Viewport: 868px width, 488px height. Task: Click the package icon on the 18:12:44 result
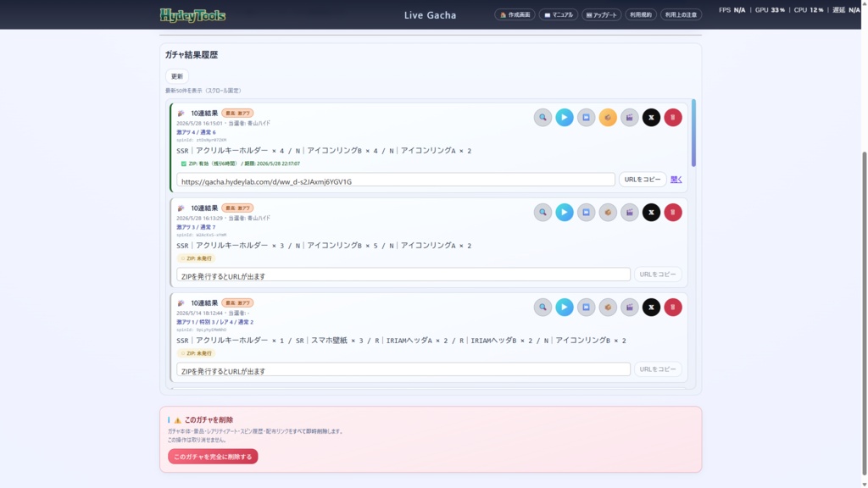607,307
